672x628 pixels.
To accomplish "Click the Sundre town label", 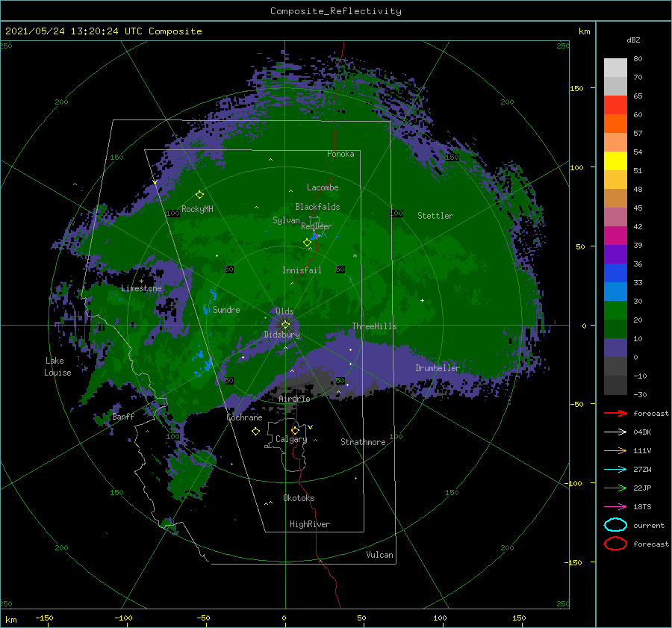I will 226,309.
